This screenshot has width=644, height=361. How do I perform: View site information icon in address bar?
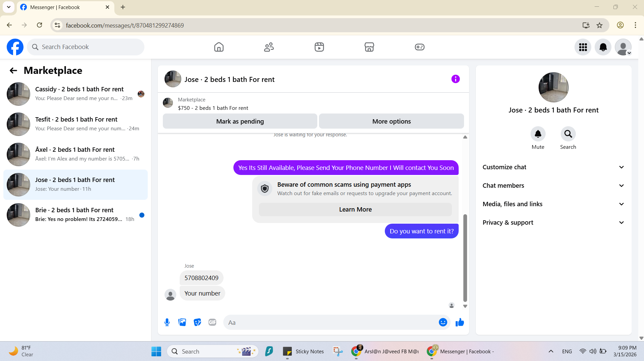pyautogui.click(x=58, y=25)
